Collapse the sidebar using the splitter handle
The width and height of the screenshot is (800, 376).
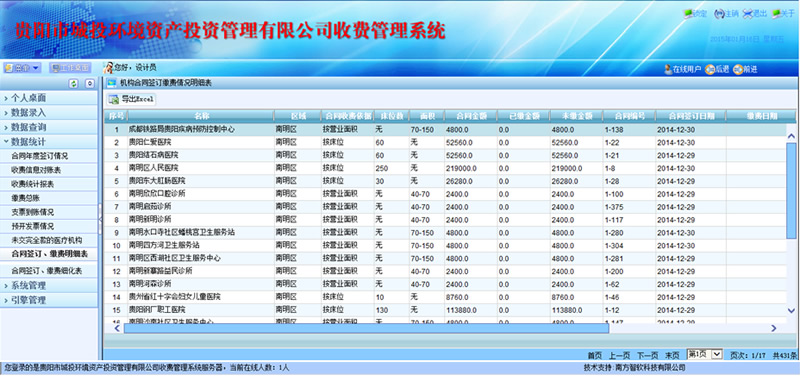[100, 218]
